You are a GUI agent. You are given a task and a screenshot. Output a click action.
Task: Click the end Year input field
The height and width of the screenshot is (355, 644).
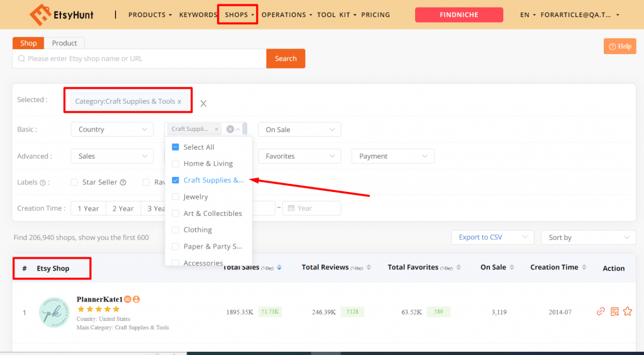click(312, 208)
